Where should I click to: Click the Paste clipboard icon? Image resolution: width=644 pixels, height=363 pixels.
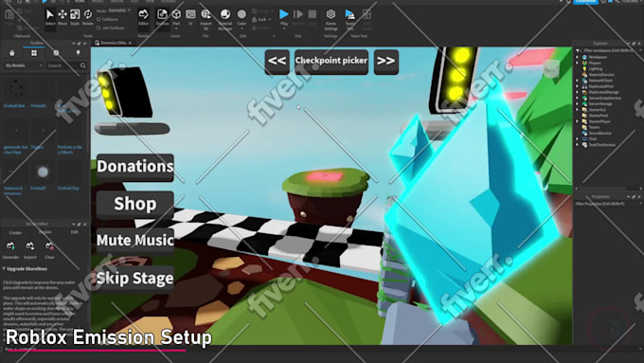[9, 16]
